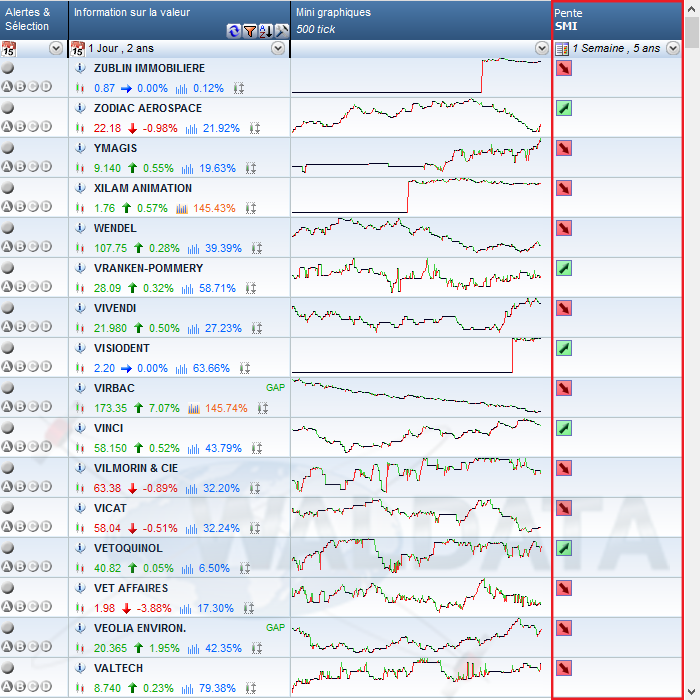Click calendar icon in Alertes column
The height and width of the screenshot is (700, 700).
[8, 48]
